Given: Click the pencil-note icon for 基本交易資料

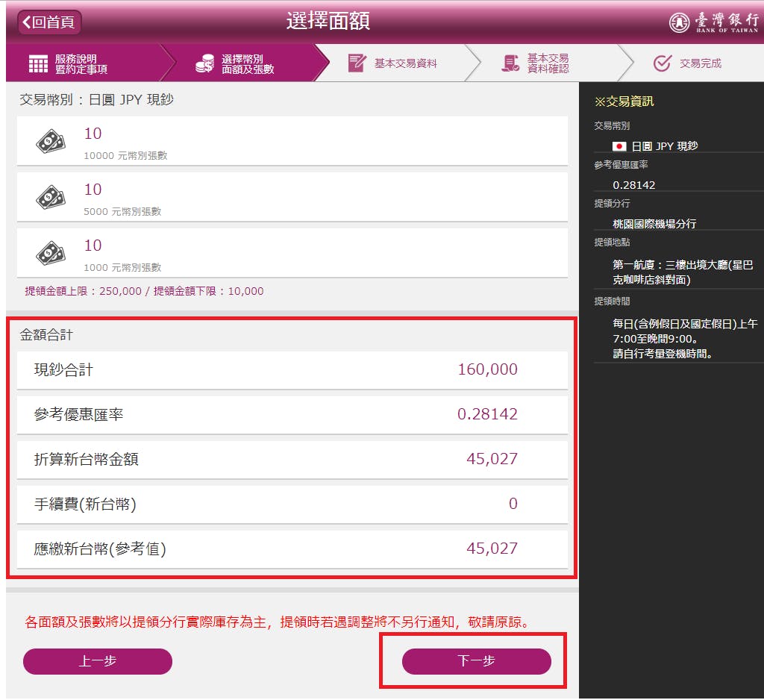Looking at the screenshot, I should (357, 63).
